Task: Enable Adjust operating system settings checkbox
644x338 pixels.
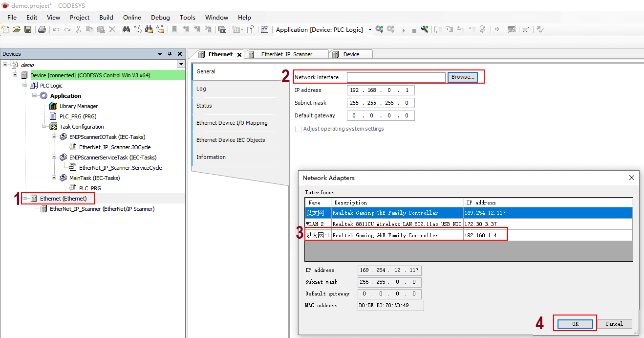Action: [x=298, y=129]
